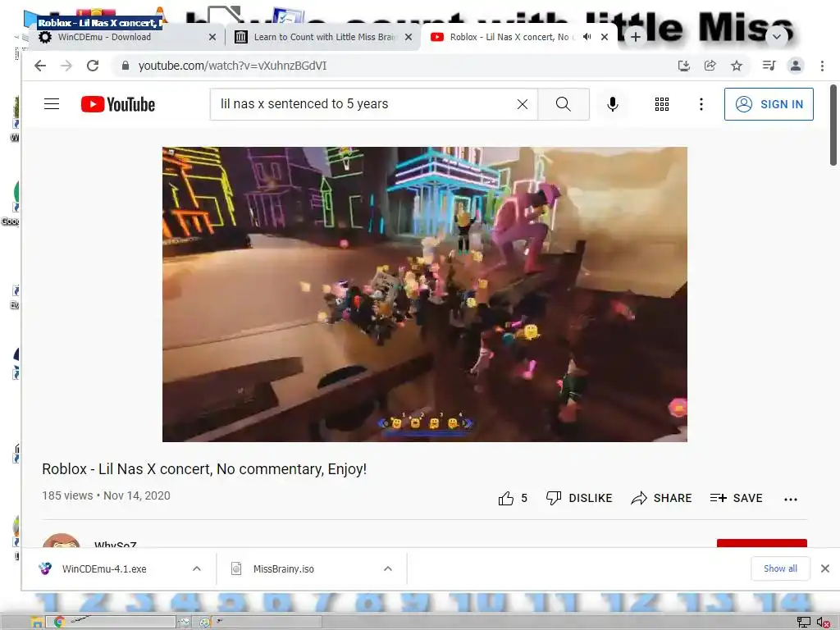Select the Roblox - Lil Nas X concert tab
The height and width of the screenshot is (630, 840).
pyautogui.click(x=509, y=37)
